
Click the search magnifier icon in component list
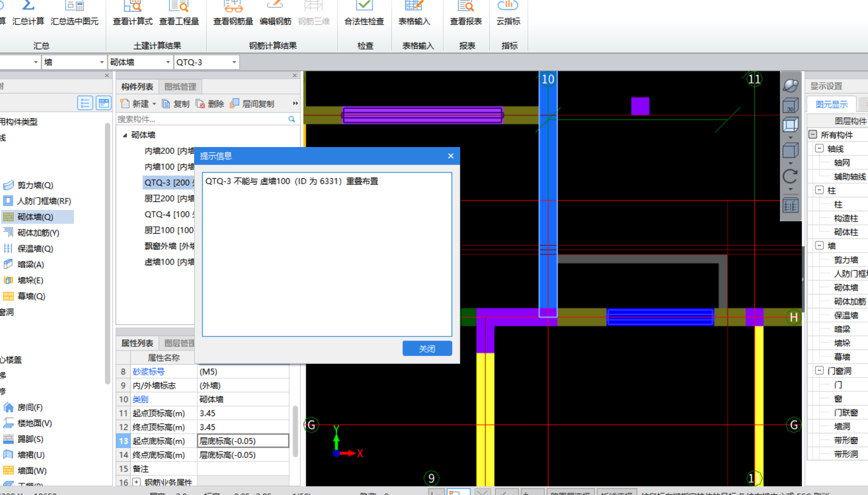click(291, 119)
